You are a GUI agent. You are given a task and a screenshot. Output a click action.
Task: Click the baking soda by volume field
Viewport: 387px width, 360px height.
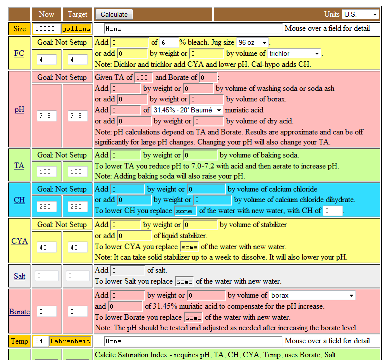coord(200,155)
